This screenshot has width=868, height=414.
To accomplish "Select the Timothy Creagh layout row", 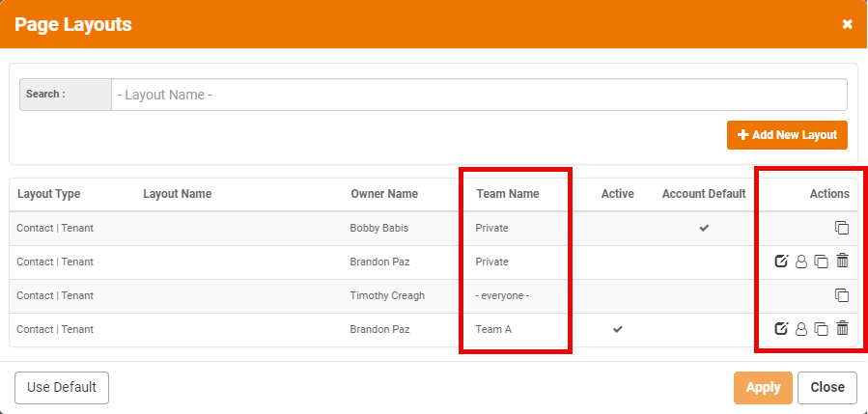I will 434,295.
